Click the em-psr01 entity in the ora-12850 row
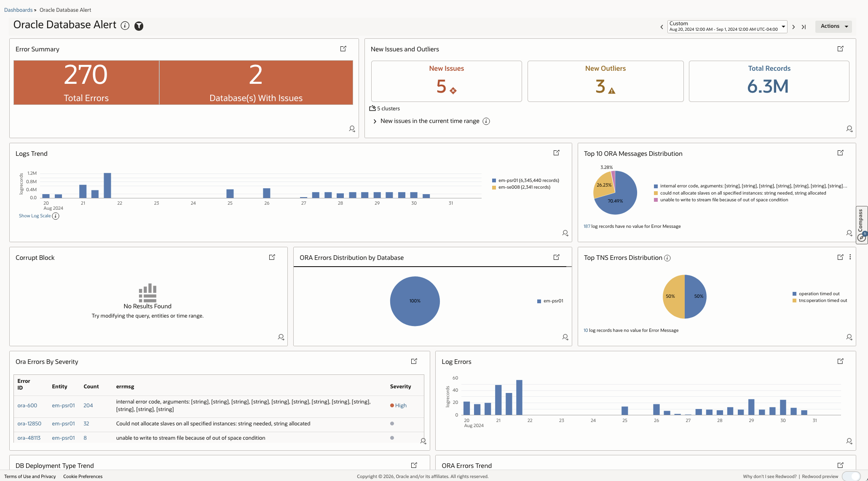Image resolution: width=868 pixels, height=481 pixels. [63, 423]
